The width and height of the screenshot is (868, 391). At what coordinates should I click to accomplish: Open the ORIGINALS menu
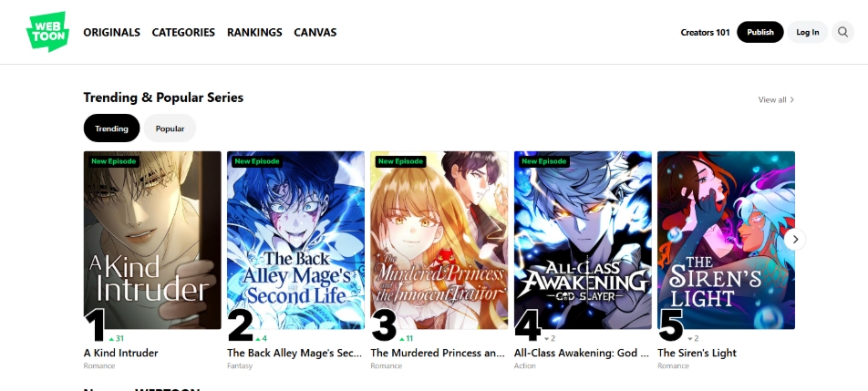click(x=112, y=32)
